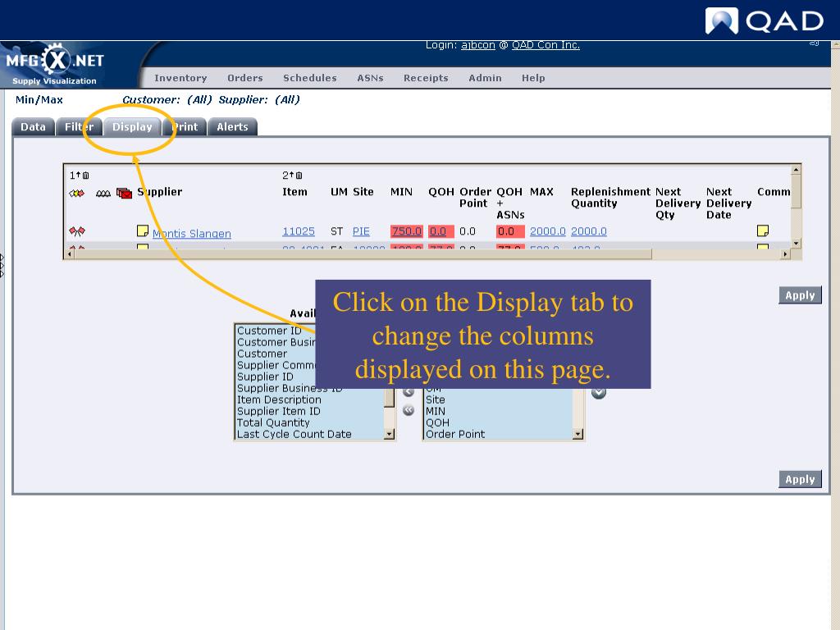Screen dimensions: 840x630
Task: Switch to the Data tab
Action: (33, 127)
